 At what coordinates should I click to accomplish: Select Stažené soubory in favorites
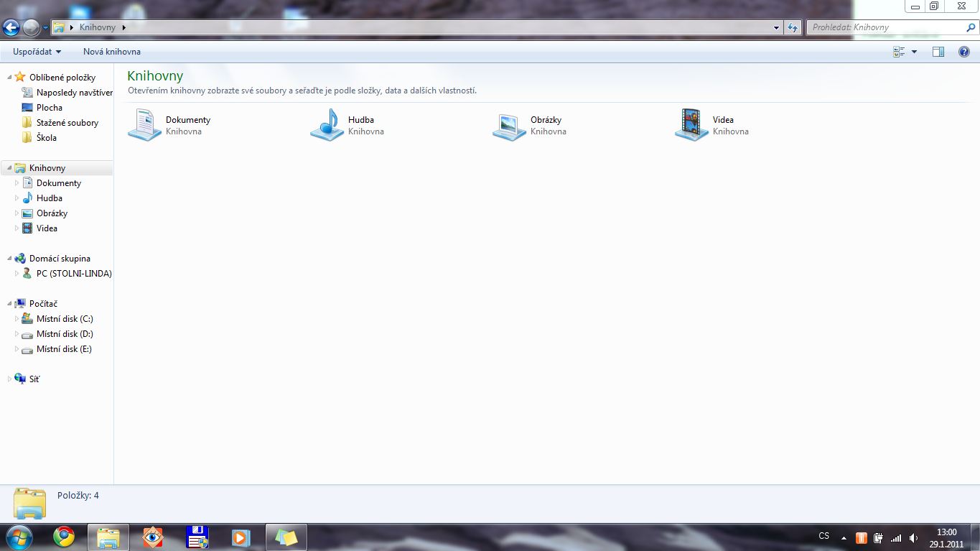67,123
